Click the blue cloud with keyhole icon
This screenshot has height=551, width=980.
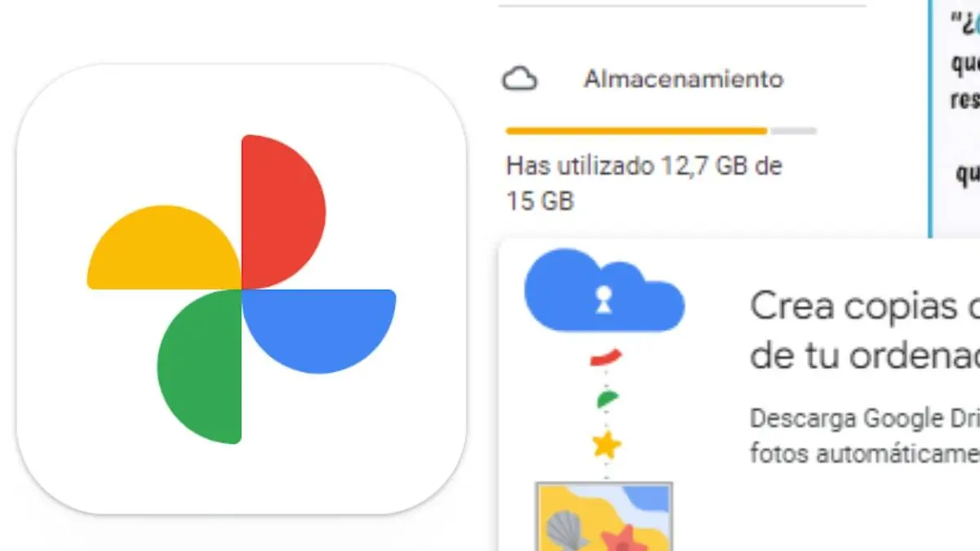[x=604, y=294]
